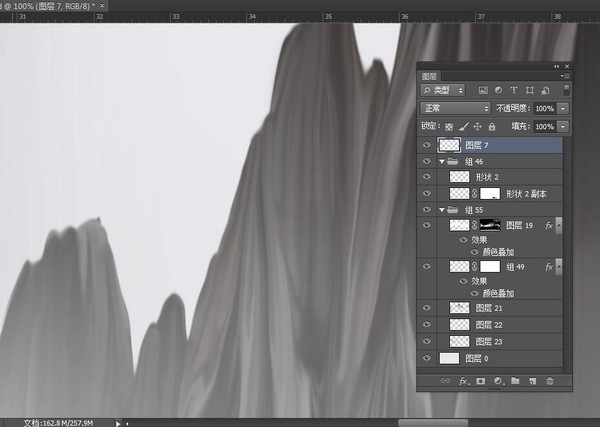
Task: Lock position move icon
Action: click(478, 126)
